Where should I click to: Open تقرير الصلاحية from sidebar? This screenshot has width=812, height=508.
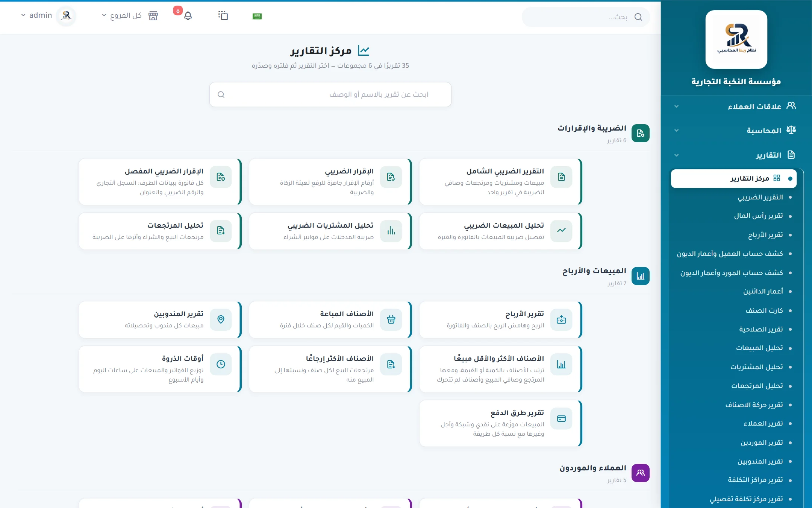coord(761,329)
